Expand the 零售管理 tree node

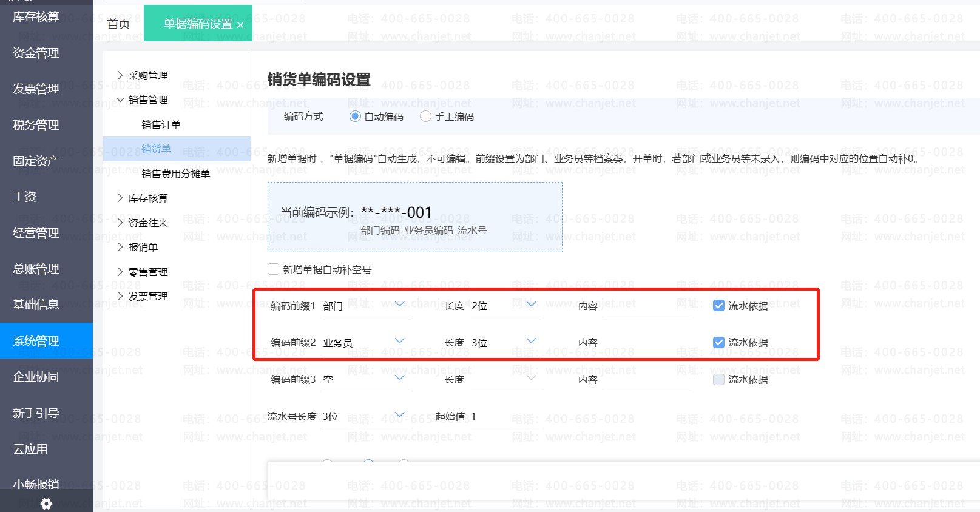coord(120,272)
